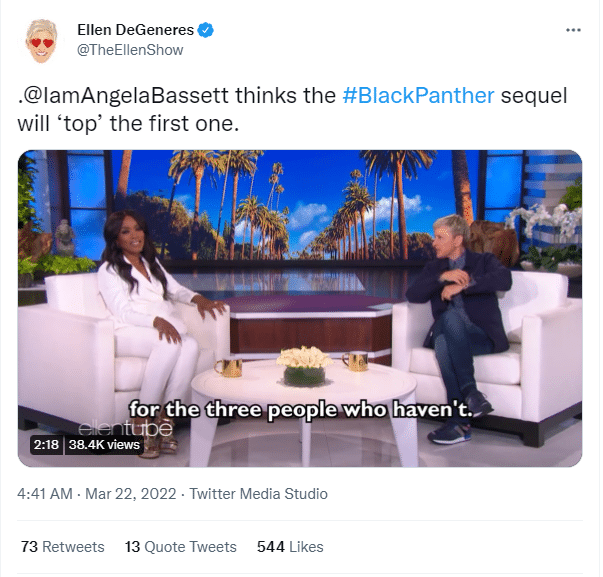Click the ellentube watermark in video
The width and height of the screenshot is (603, 577).
[x=125, y=429]
